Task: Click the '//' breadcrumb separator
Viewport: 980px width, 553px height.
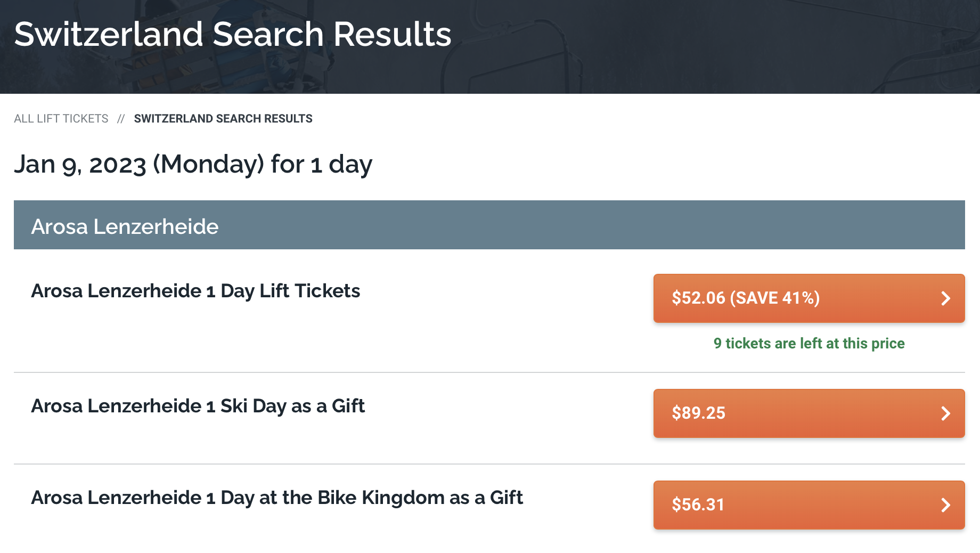Action: (121, 119)
